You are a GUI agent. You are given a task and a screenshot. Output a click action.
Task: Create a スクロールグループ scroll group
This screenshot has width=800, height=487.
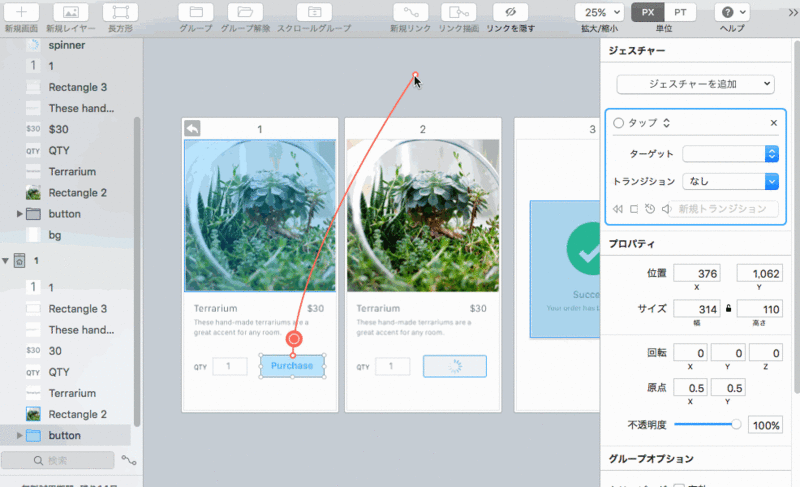[314, 12]
